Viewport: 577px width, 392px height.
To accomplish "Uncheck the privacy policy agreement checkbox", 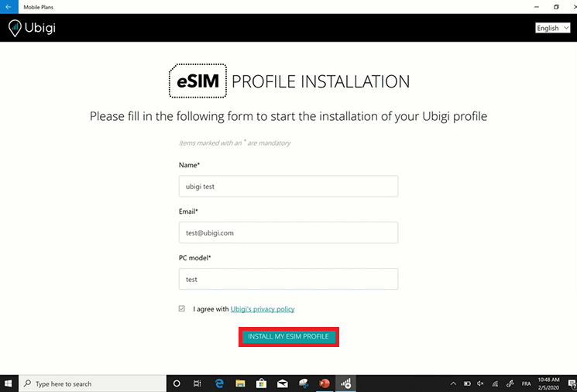I will click(182, 308).
